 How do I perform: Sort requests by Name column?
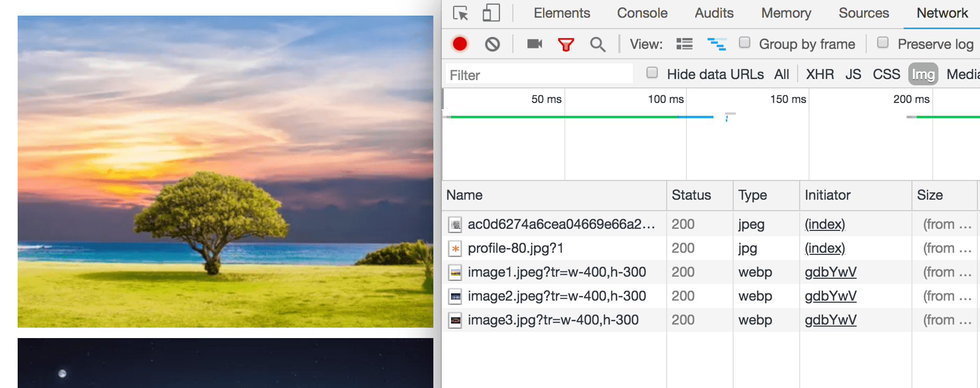(x=554, y=196)
